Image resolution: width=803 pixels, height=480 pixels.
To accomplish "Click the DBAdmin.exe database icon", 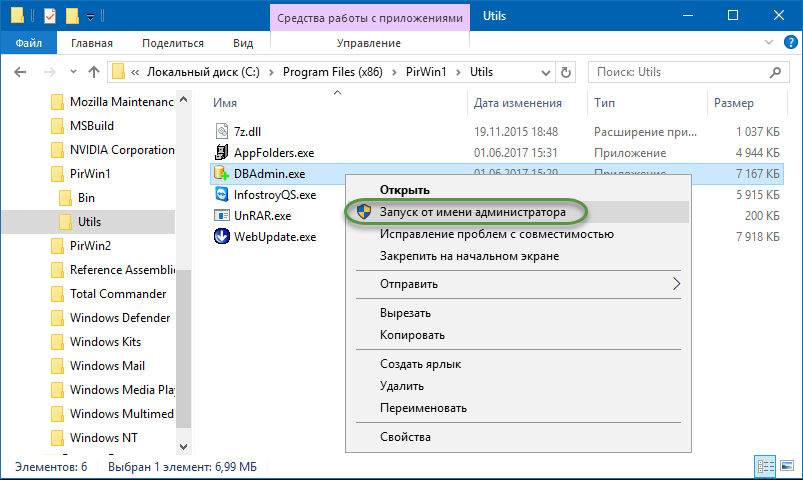I will coord(221,174).
